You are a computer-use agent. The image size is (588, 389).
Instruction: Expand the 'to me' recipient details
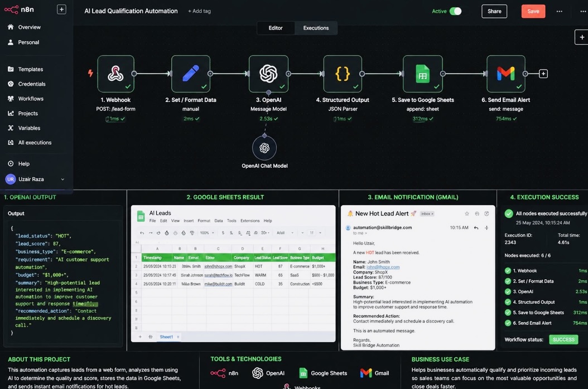(x=360, y=233)
